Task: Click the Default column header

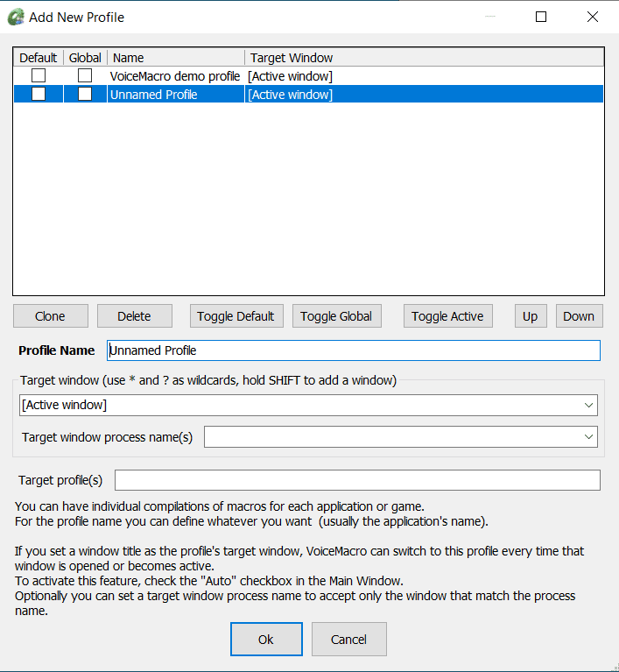Action: [39, 58]
